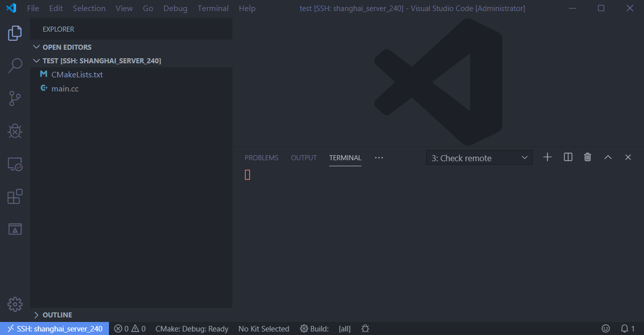644x335 pixels.
Task: Open the Search view icon
Action: coord(15,65)
